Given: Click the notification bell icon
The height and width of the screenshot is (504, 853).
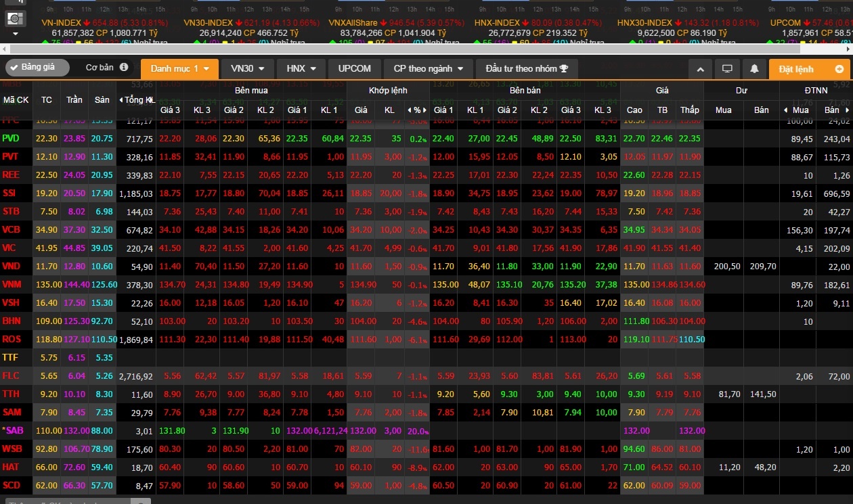Looking at the screenshot, I should pyautogui.click(x=753, y=69).
